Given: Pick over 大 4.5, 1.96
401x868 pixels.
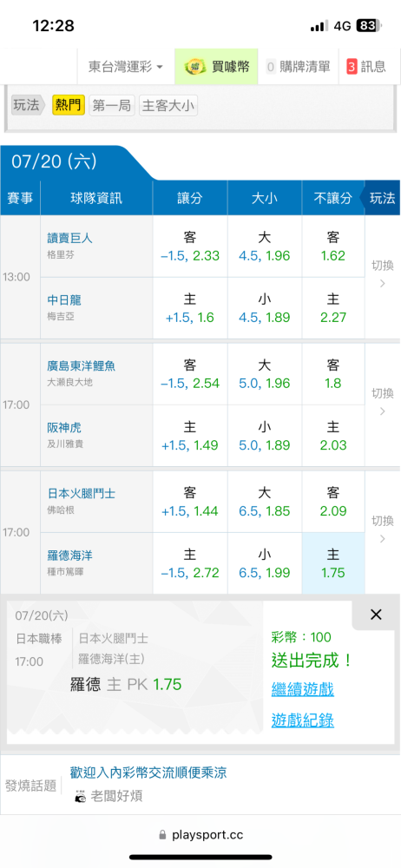Looking at the screenshot, I should pyautogui.click(x=265, y=247).
